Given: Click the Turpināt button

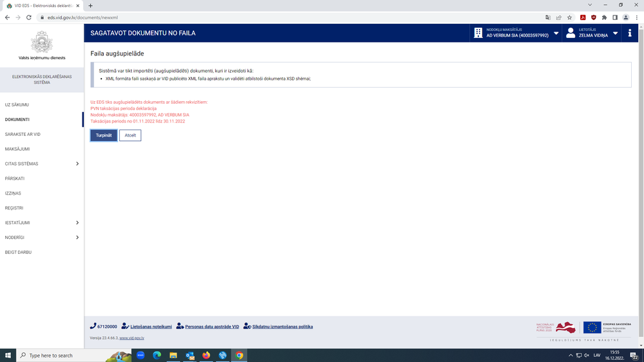Looking at the screenshot, I should [104, 135].
